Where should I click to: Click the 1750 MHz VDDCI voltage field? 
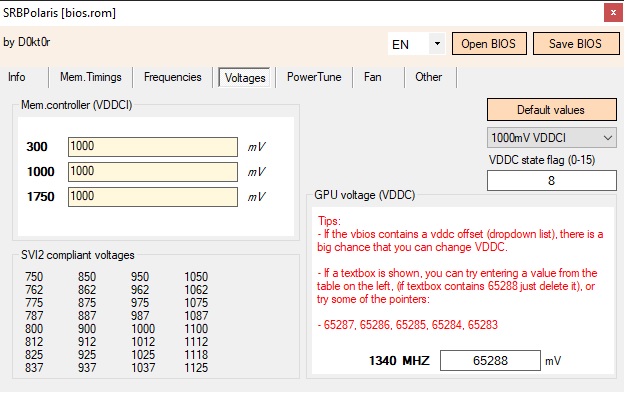tap(153, 197)
